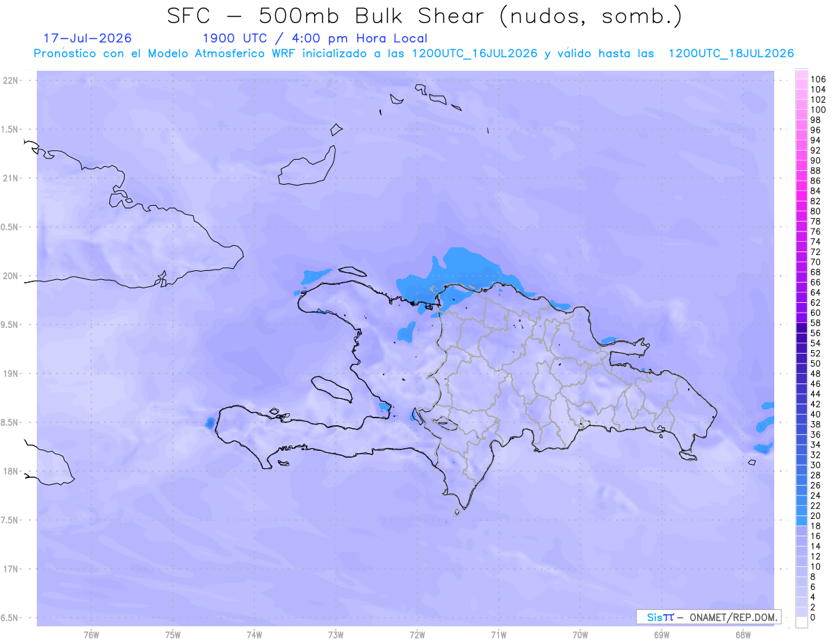Click the colorbar value '26'

coord(816,486)
